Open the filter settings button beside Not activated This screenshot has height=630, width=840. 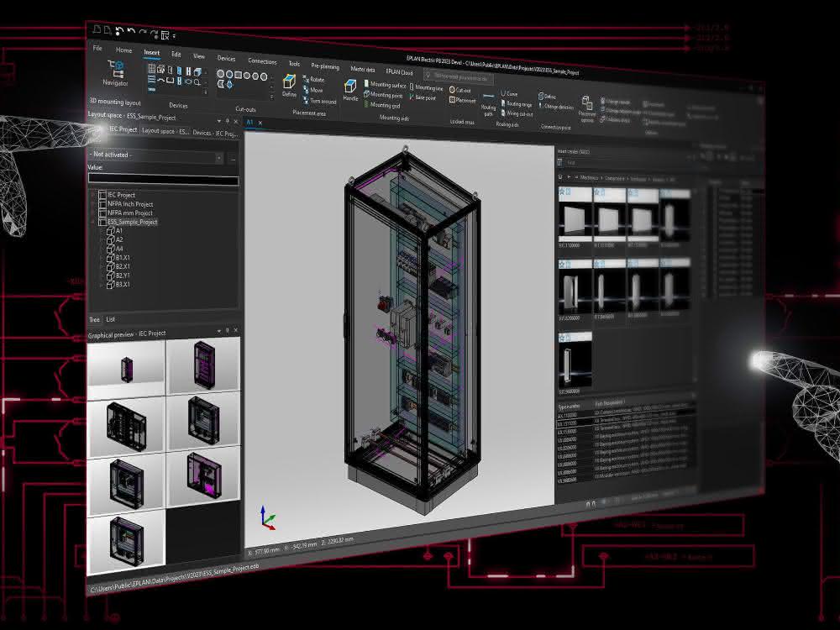233,159
